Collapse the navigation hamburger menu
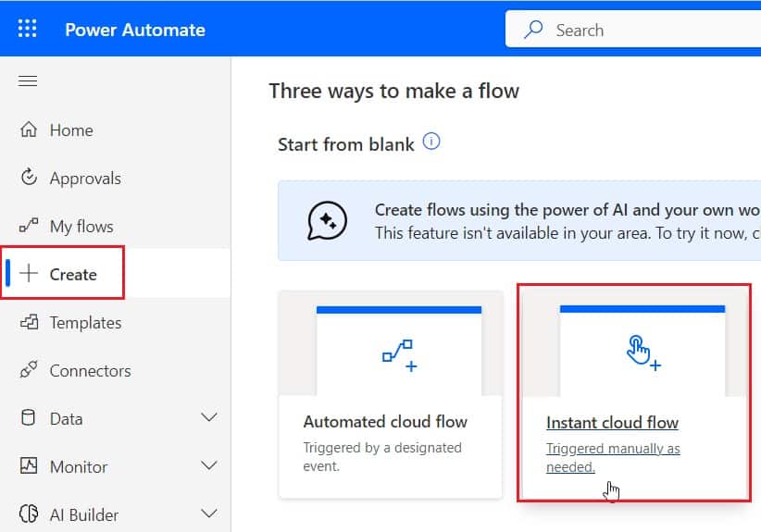Image resolution: width=761 pixels, height=532 pixels. point(28,80)
